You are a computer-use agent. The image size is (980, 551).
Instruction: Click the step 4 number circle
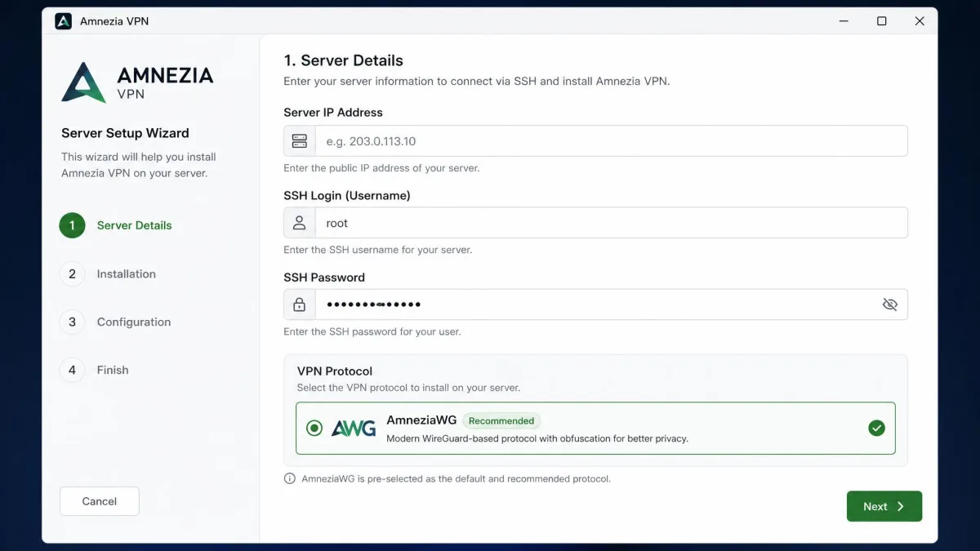(x=72, y=370)
